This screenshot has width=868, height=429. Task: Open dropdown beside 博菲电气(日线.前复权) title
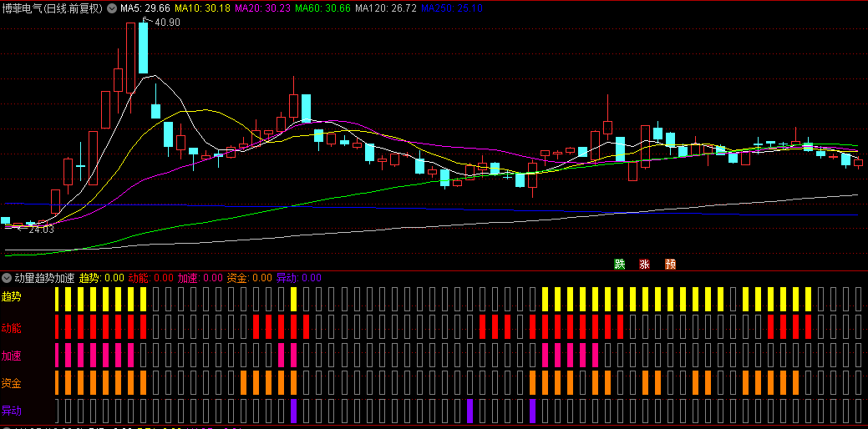pyautogui.click(x=111, y=8)
